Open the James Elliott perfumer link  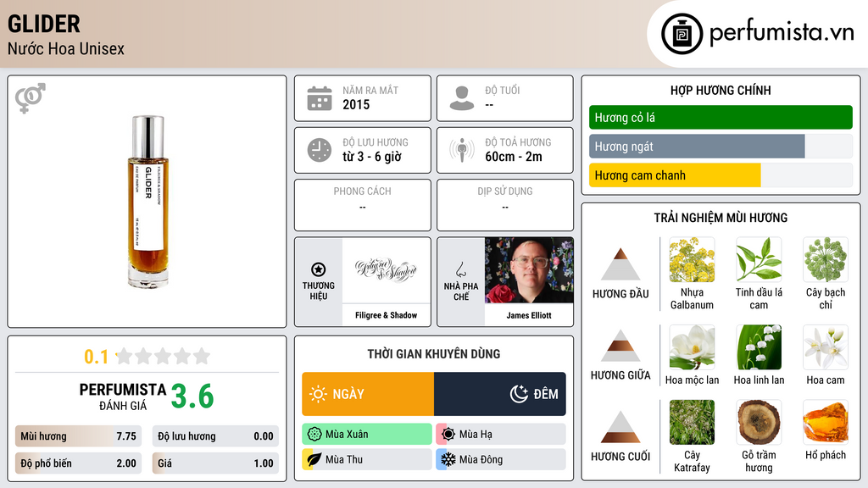(529, 315)
